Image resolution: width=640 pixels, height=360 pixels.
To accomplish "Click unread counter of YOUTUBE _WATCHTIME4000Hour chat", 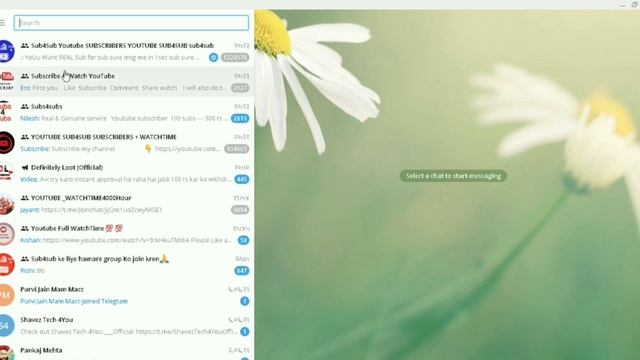I will click(x=240, y=210).
